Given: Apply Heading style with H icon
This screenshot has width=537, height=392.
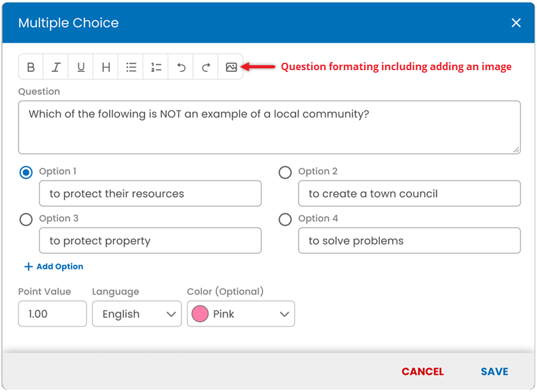Looking at the screenshot, I should (x=106, y=67).
